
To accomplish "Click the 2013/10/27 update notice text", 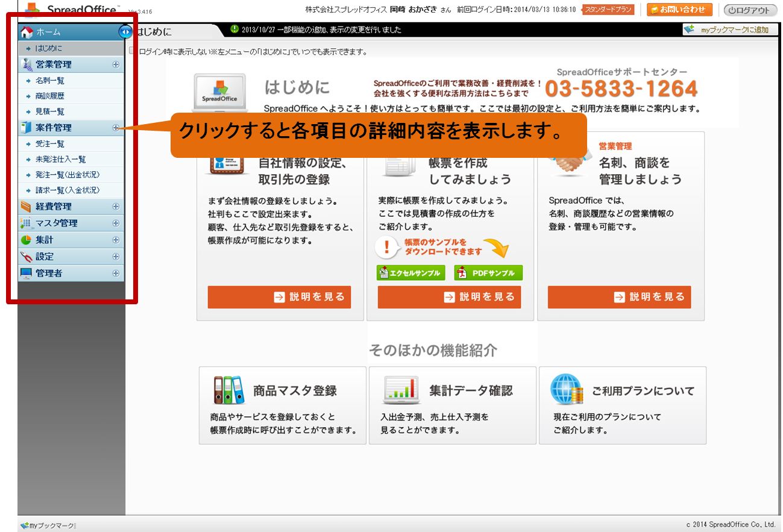I will click(x=321, y=30).
